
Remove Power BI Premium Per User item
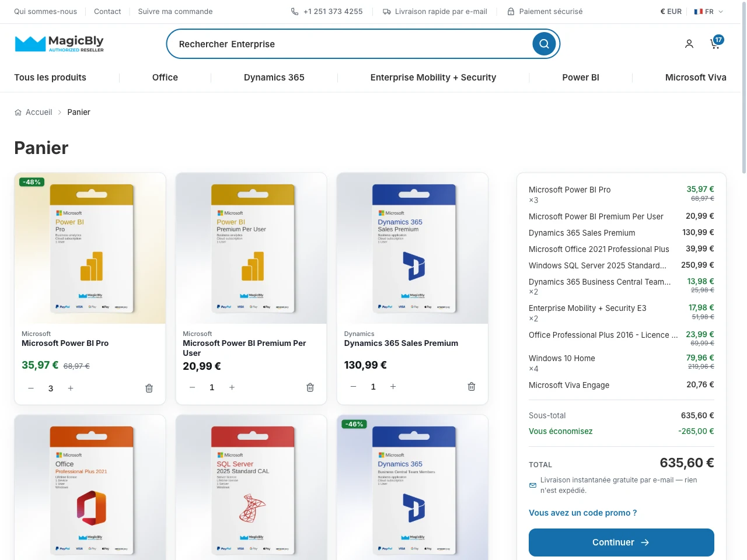tap(310, 387)
